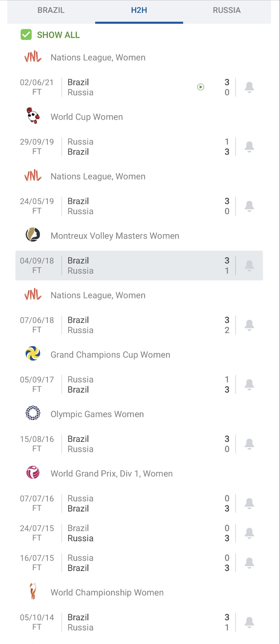
Task: Open World Championship Women league link
Action: coord(107,592)
